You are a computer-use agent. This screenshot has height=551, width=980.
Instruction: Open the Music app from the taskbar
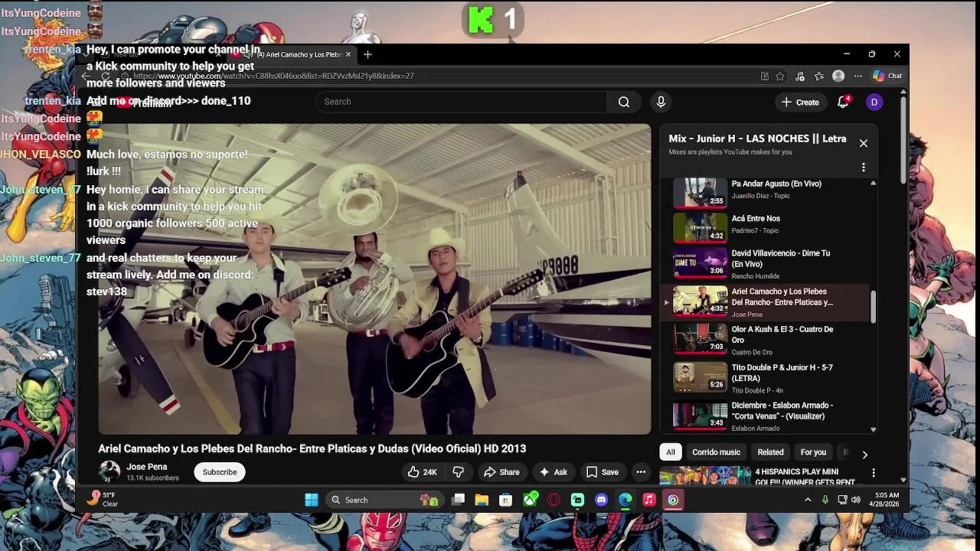(x=649, y=500)
